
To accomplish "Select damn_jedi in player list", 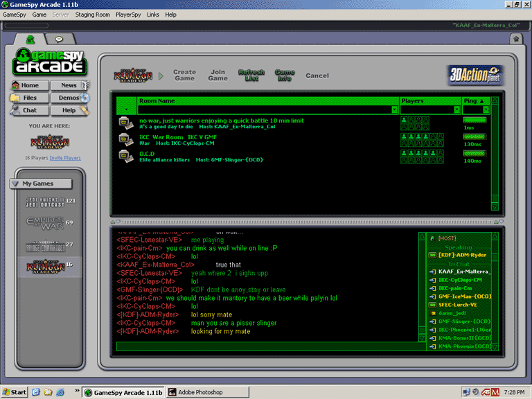I will pos(452,313).
